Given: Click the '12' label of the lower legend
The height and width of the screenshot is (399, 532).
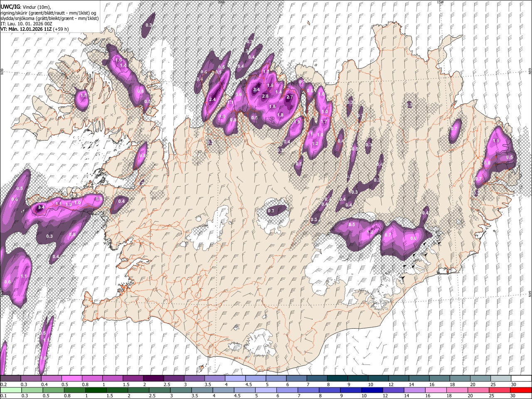Looking at the screenshot, I should (x=385, y=396).
